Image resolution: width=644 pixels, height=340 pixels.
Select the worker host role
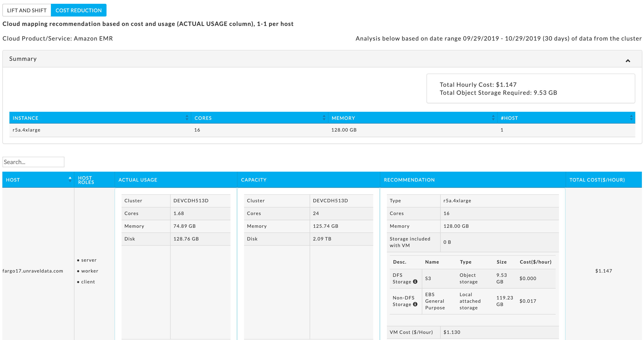(x=90, y=271)
